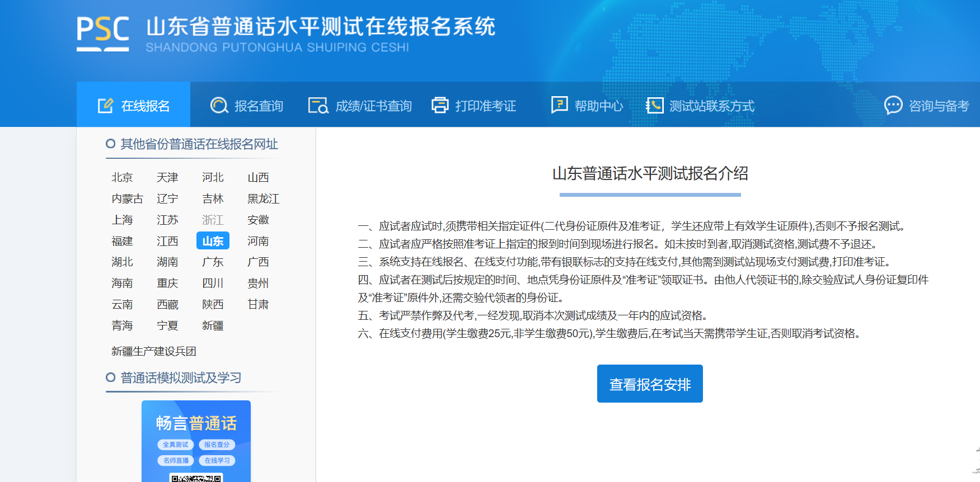Click the 其他省份普通话在线报名网址 heading
Screen dimensions: 980x482
tap(199, 144)
